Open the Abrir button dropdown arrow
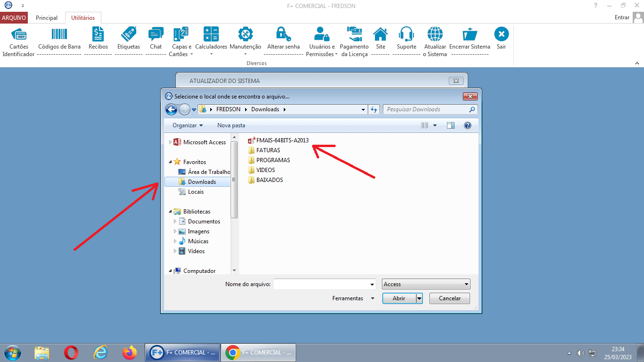644x362 pixels. click(419, 298)
